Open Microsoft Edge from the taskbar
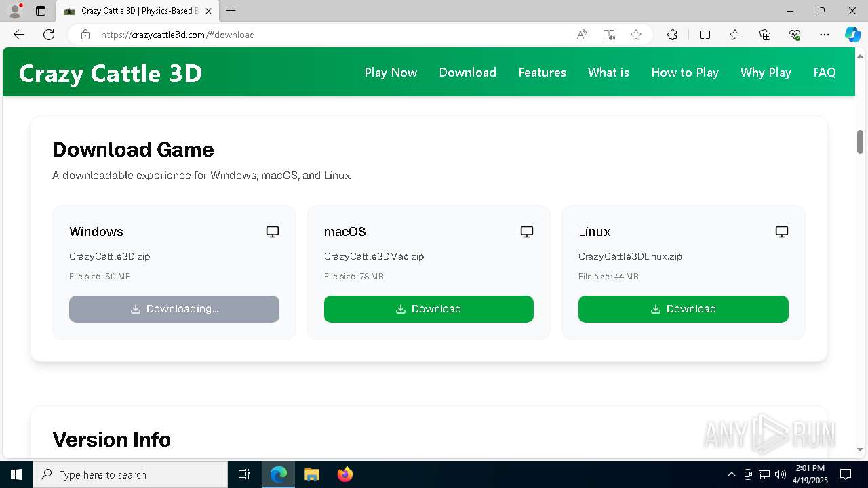The width and height of the screenshot is (868, 488). click(279, 474)
